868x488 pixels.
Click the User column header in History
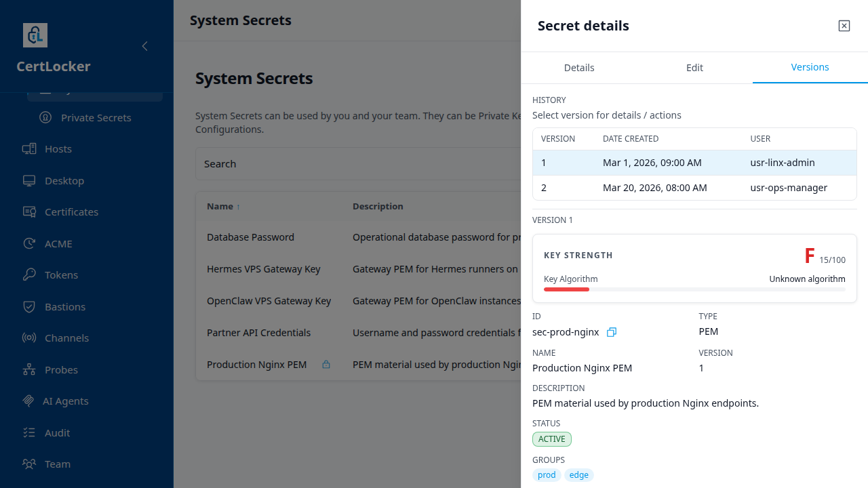pyautogui.click(x=760, y=139)
